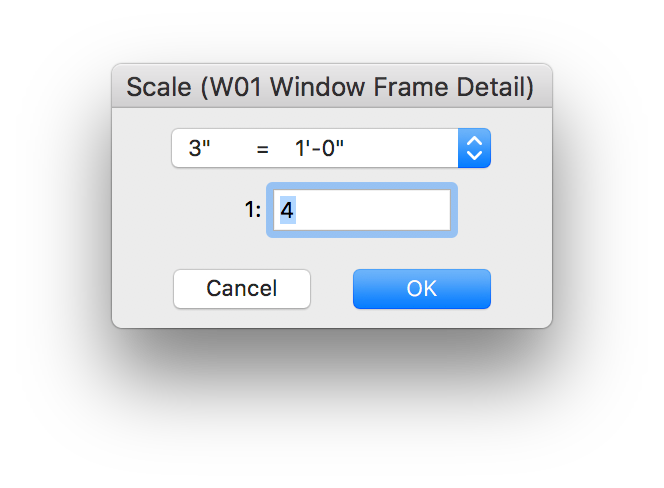Click the gray dialog area left of "1:"
The width and height of the screenshot is (664, 488).
pyautogui.click(x=180, y=210)
